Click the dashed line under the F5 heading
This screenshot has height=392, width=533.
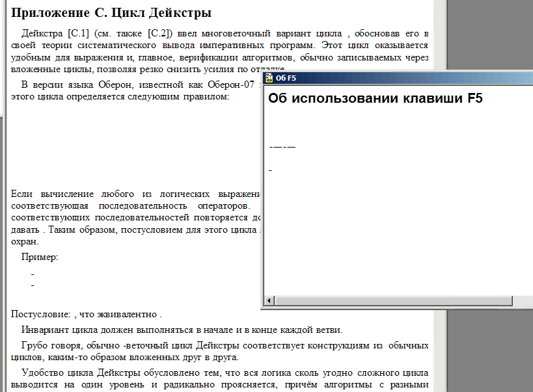(x=282, y=146)
